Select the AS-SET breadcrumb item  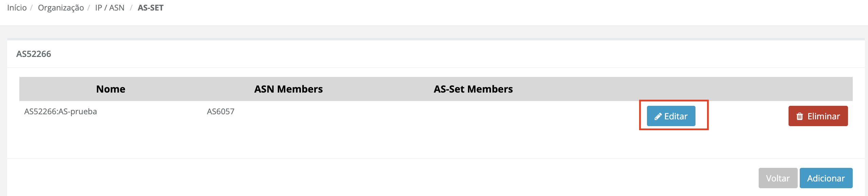point(150,8)
